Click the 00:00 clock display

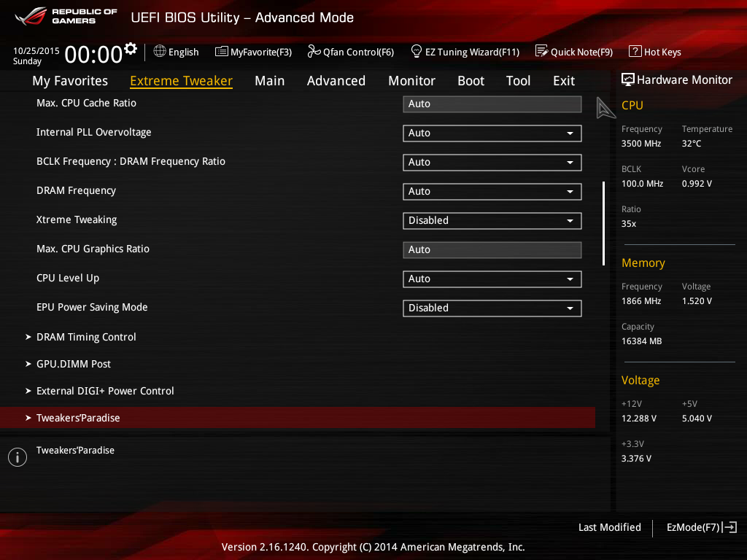[93, 54]
